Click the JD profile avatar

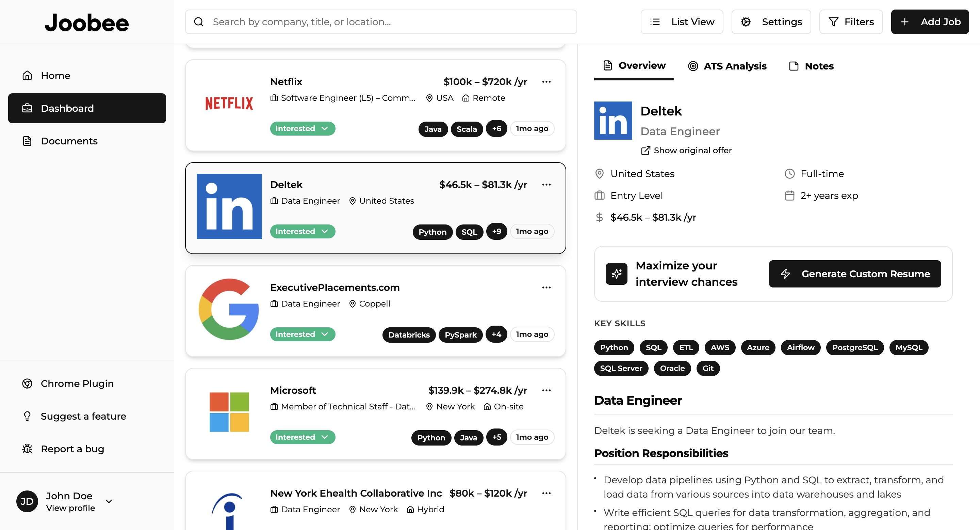[x=27, y=501]
